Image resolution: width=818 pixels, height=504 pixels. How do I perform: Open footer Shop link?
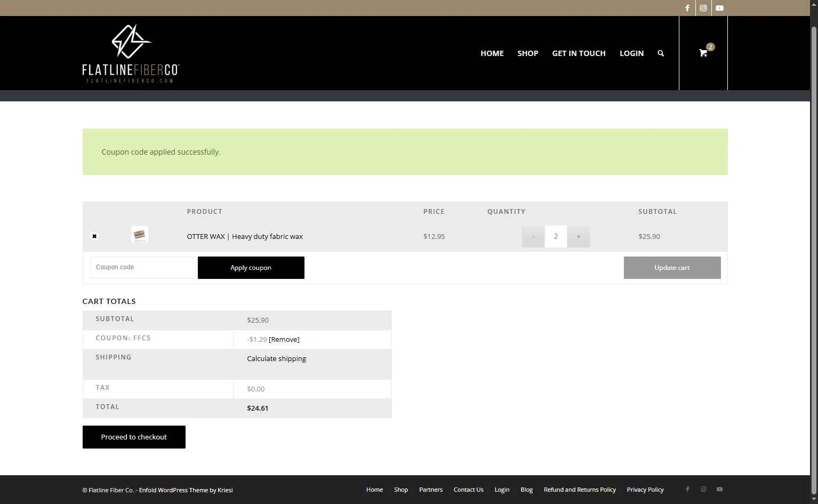[401, 490]
